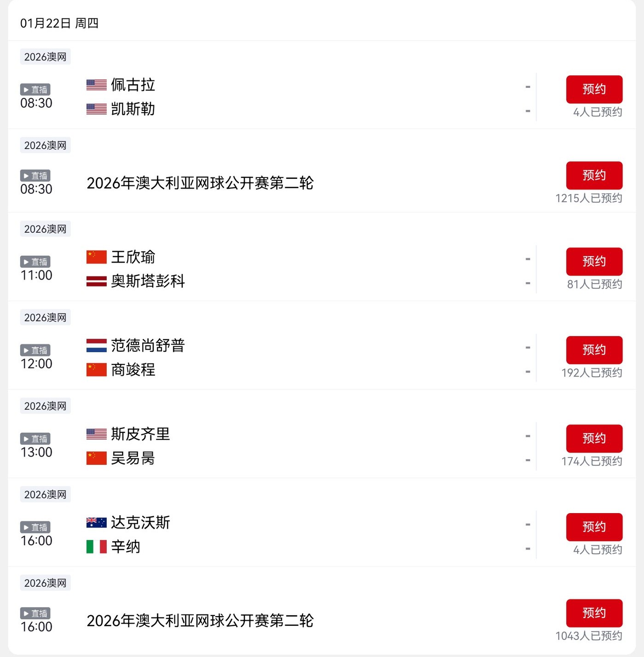Click the 01月22日 周四 date header

coord(59,23)
